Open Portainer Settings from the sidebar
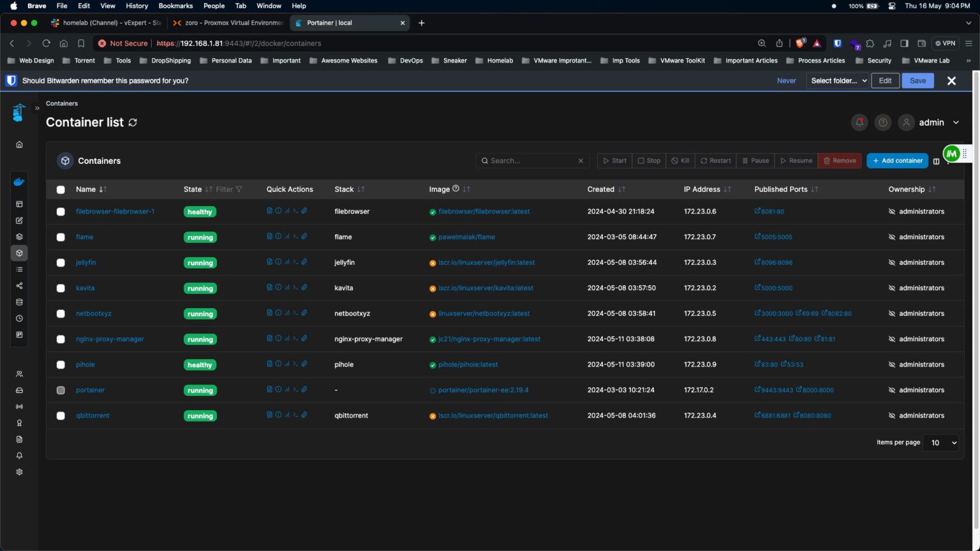 click(x=19, y=472)
